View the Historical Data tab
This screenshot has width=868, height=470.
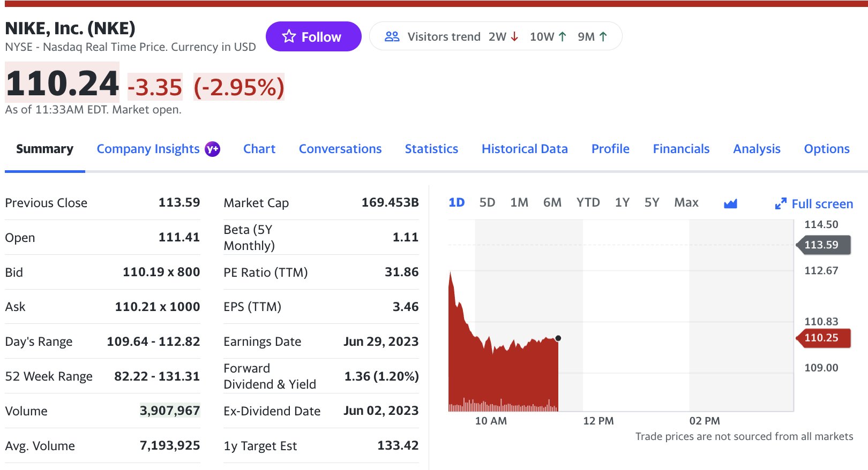coord(525,149)
